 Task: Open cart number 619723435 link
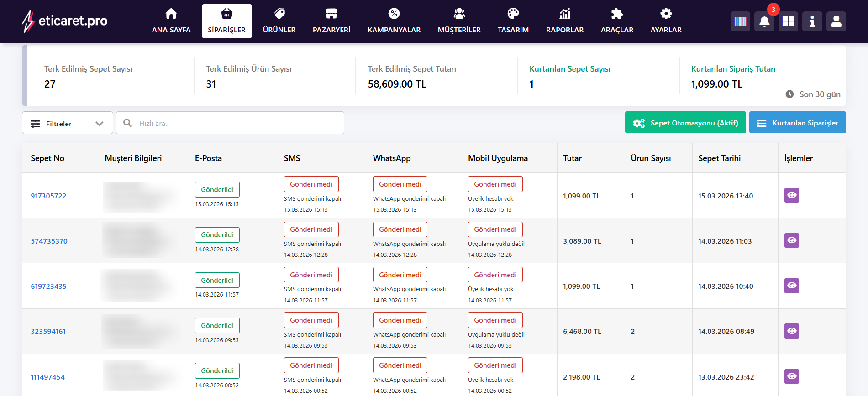point(48,287)
